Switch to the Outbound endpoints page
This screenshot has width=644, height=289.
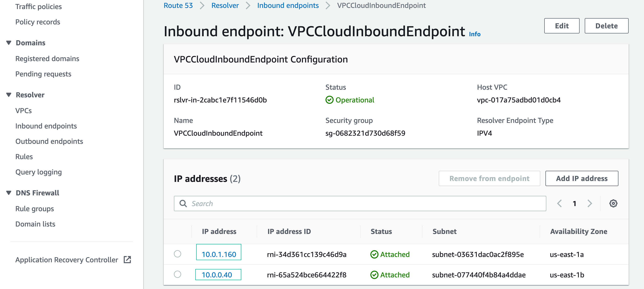(x=49, y=141)
